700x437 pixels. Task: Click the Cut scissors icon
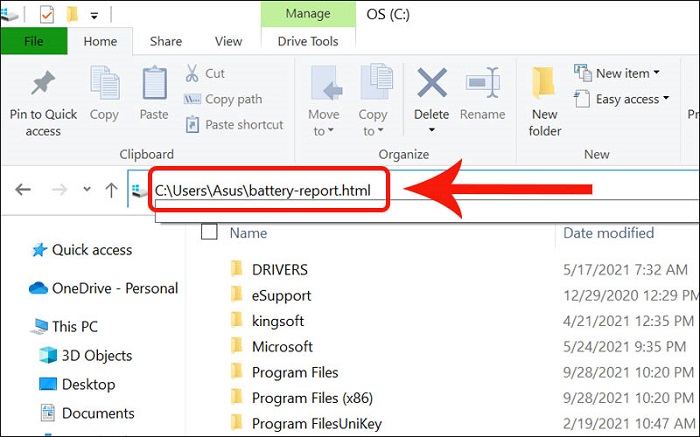coord(192,73)
